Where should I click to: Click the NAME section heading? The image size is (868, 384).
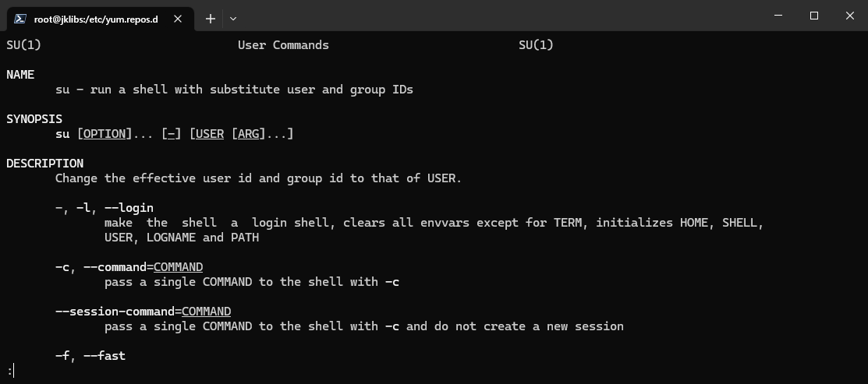point(20,75)
